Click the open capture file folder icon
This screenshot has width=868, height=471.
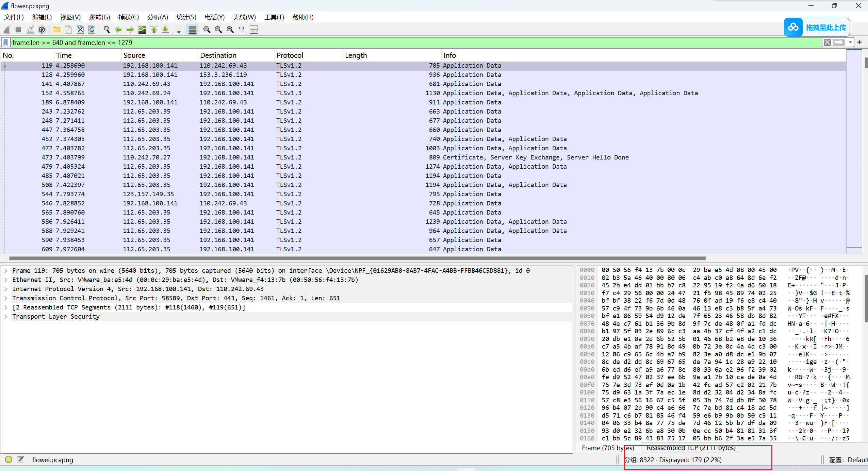coord(56,30)
